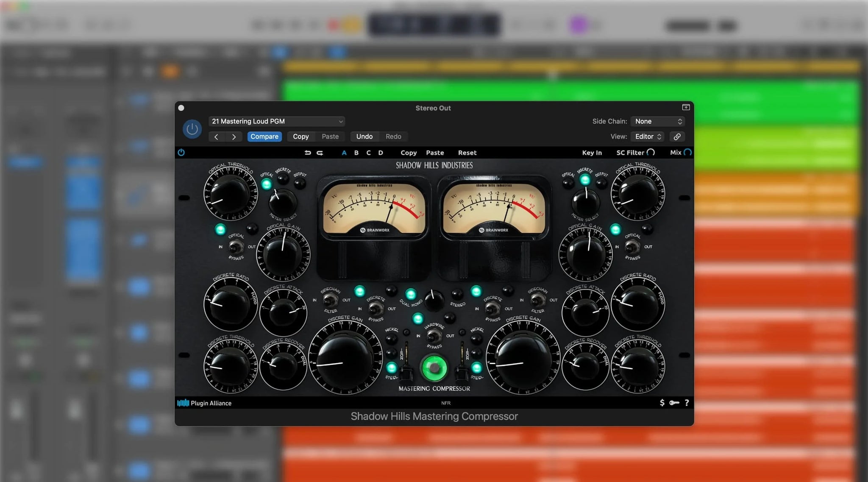Image resolution: width=868 pixels, height=482 pixels.
Task: Open plugin help via the question mark icon
Action: click(687, 403)
